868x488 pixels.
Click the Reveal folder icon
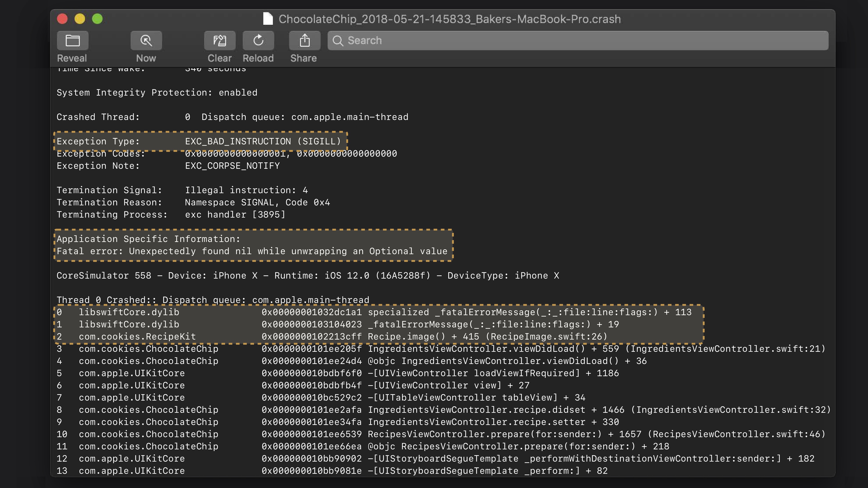(x=72, y=41)
